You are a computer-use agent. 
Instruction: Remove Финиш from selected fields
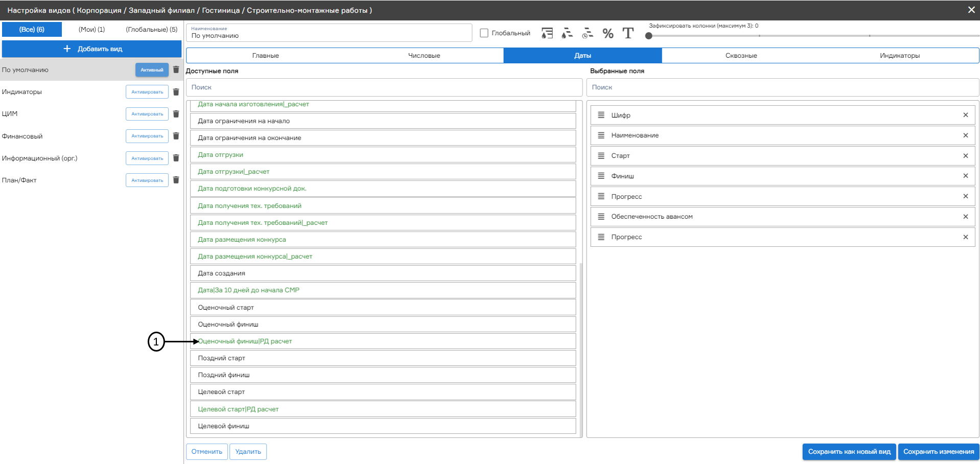click(966, 176)
